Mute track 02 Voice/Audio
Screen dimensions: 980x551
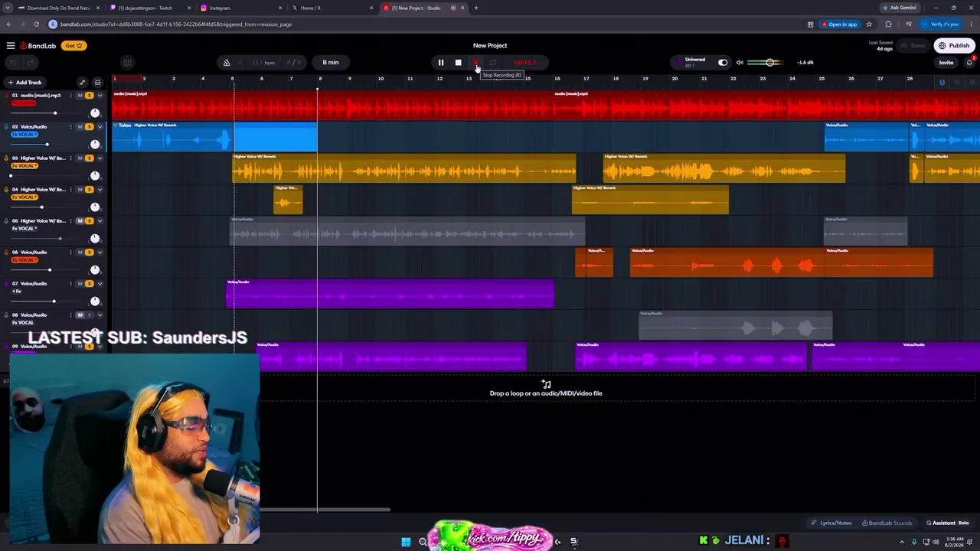[80, 127]
